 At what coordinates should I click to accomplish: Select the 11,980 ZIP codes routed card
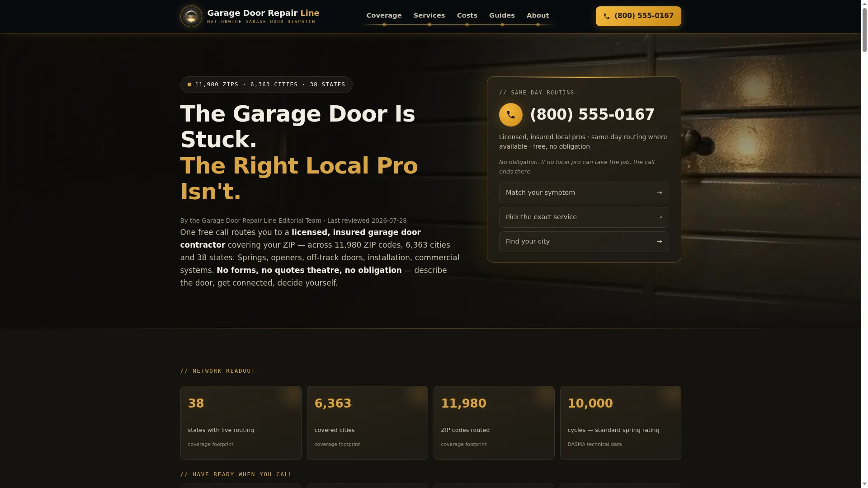tap(494, 423)
